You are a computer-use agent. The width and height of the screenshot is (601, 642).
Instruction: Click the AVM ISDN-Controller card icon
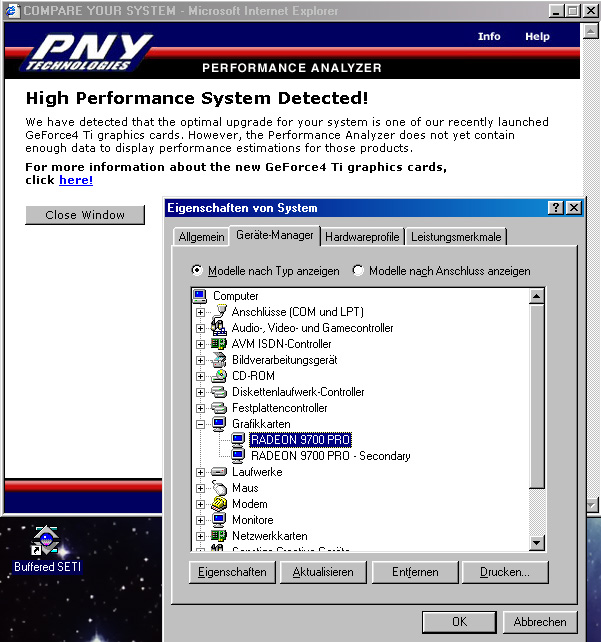click(219, 344)
